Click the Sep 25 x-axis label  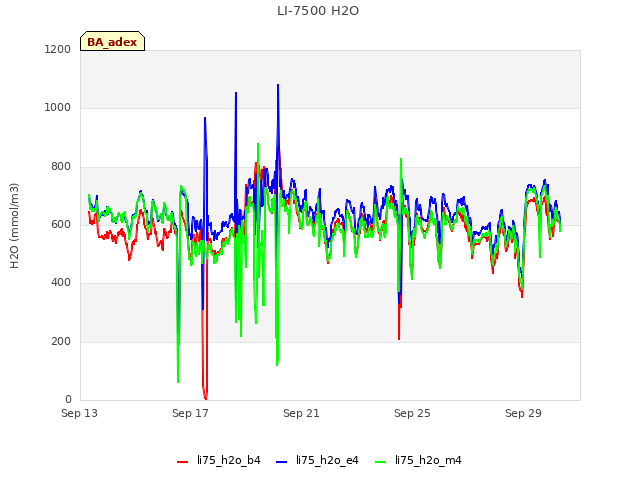pos(412,413)
